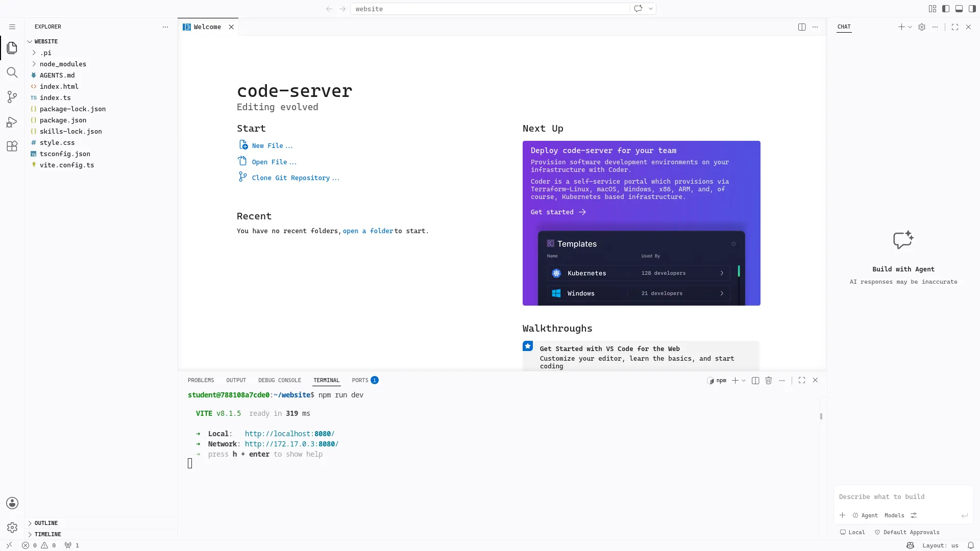980x551 pixels.
Task: Go forward with navigation arrow
Action: [x=342, y=9]
